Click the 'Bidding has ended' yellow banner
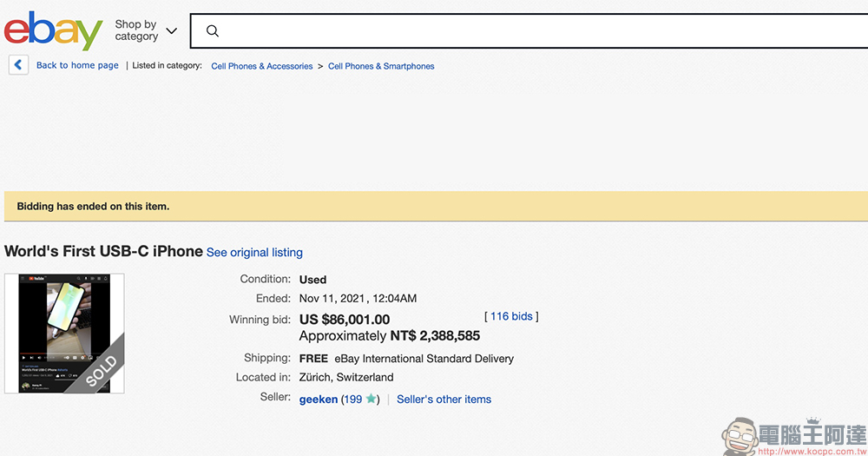Viewport: 868px width, 456px height. click(434, 207)
